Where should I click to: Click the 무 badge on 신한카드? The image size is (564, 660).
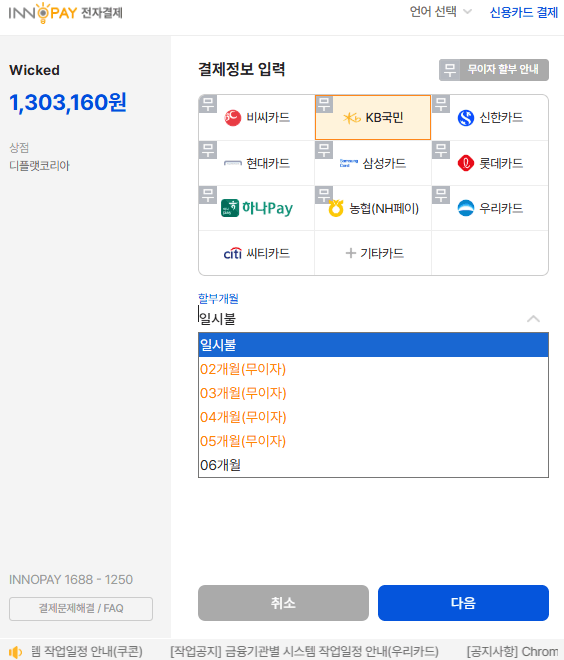pos(441,104)
